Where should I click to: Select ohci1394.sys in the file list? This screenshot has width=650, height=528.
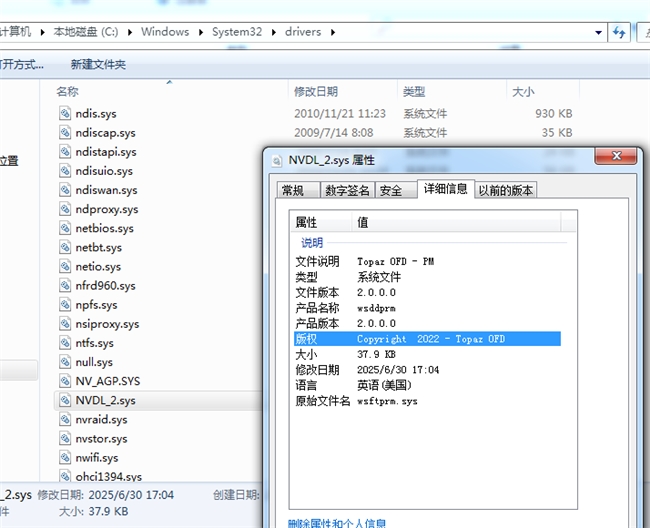[x=109, y=477]
